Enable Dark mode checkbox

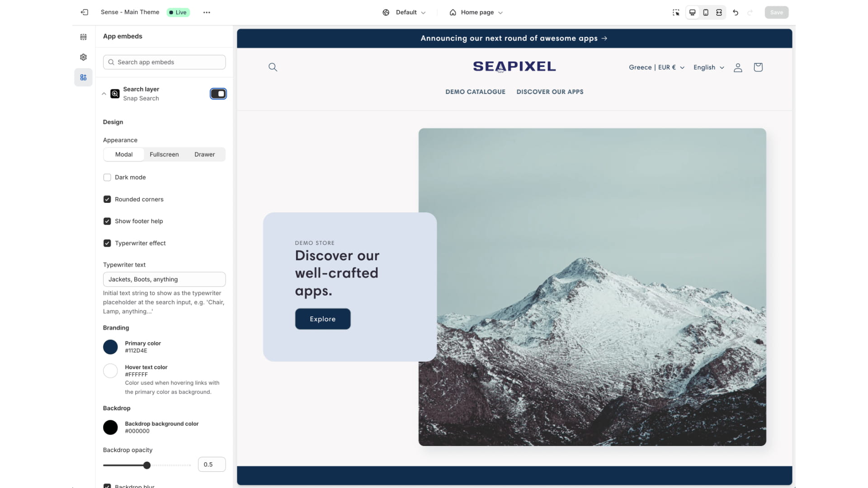click(x=107, y=177)
